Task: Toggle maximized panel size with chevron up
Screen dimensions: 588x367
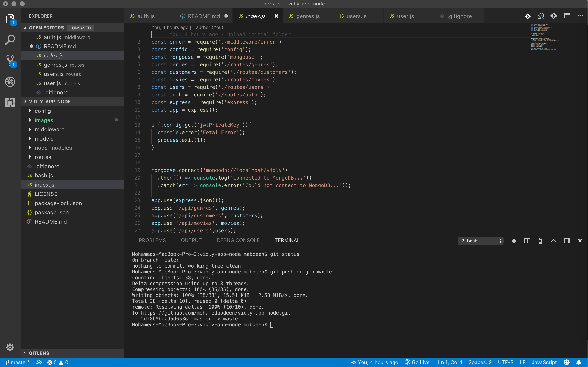Action: point(553,241)
